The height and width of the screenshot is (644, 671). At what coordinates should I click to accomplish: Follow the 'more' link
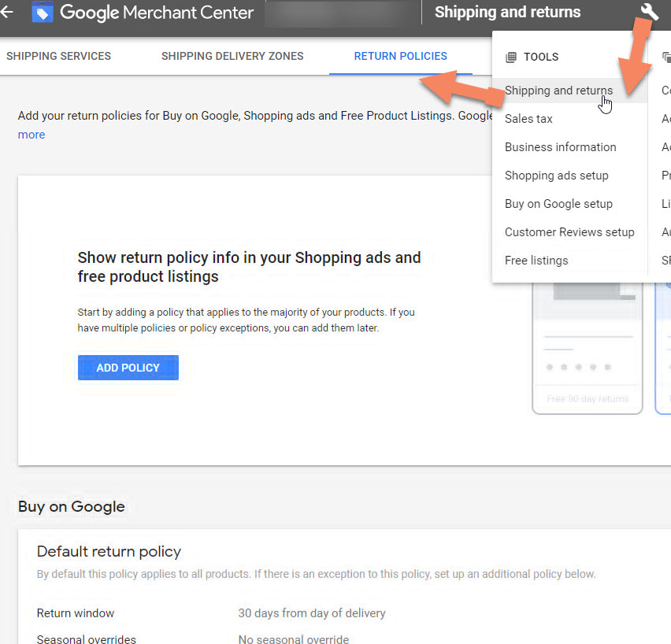coord(32,135)
